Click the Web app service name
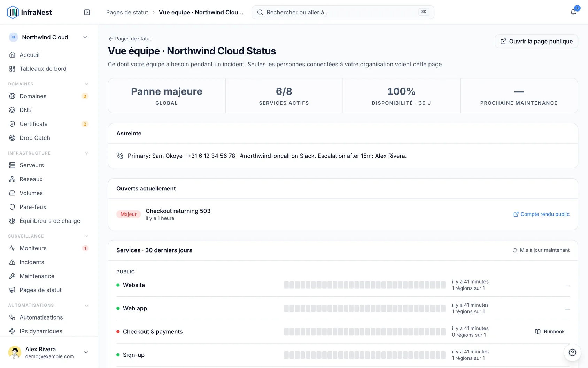This screenshot has width=588, height=368. tap(135, 308)
